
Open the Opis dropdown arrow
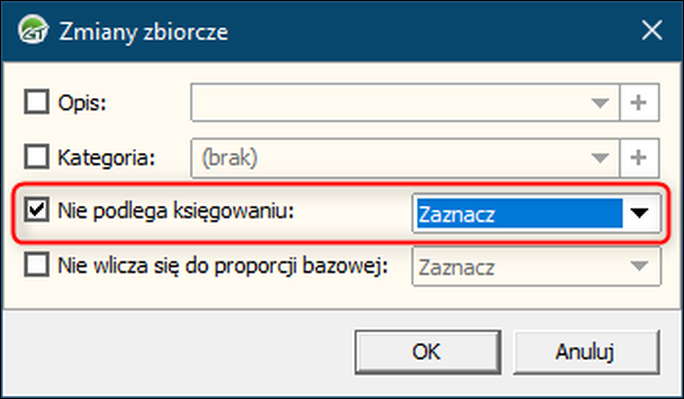(600, 103)
